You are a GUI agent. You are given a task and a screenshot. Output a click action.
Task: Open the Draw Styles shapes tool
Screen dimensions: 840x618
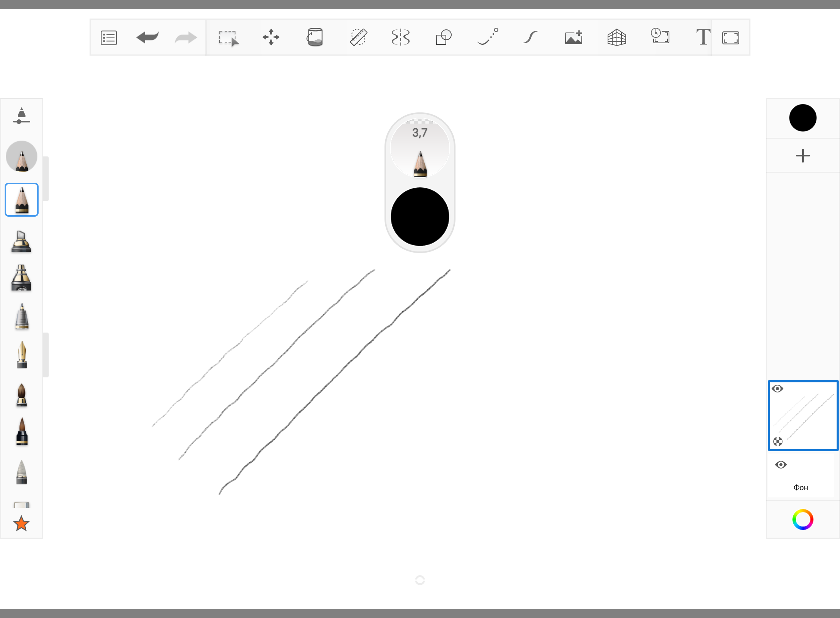(444, 37)
